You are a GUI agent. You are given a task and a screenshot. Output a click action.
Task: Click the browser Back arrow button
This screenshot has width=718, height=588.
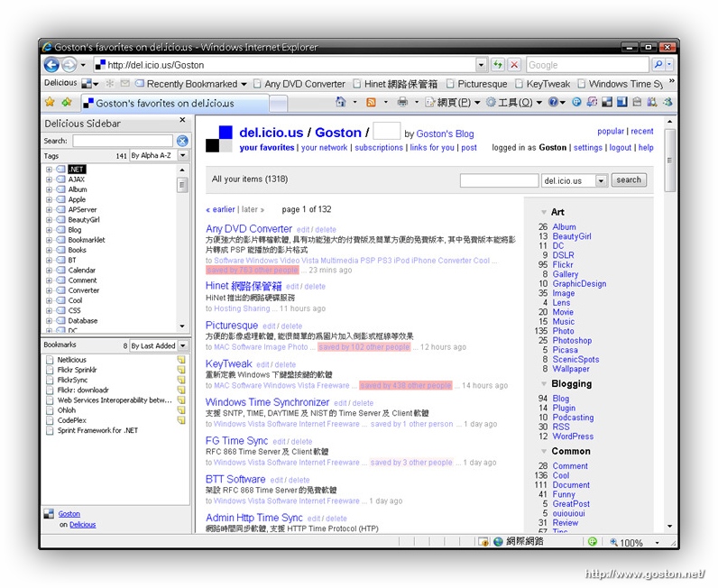(51, 65)
